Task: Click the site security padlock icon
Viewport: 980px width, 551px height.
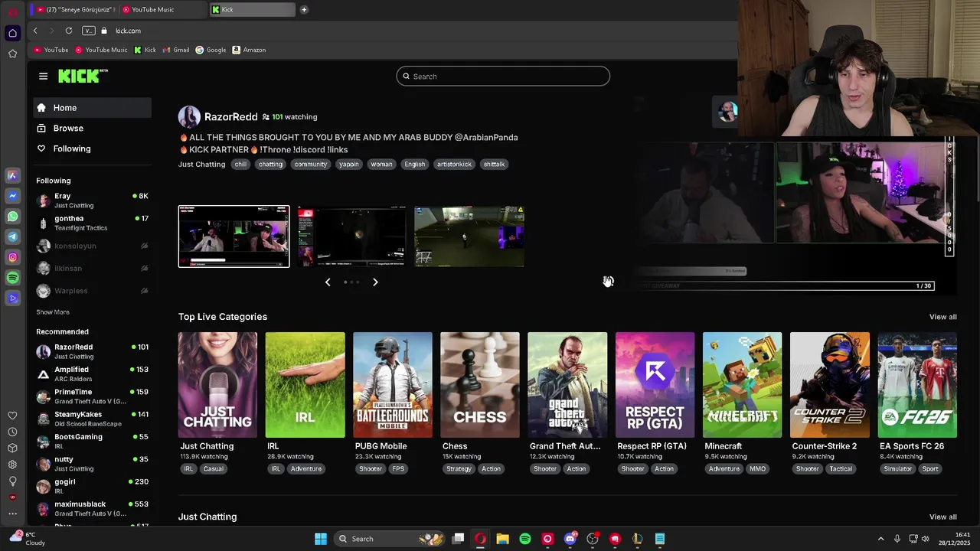Action: tap(104, 31)
